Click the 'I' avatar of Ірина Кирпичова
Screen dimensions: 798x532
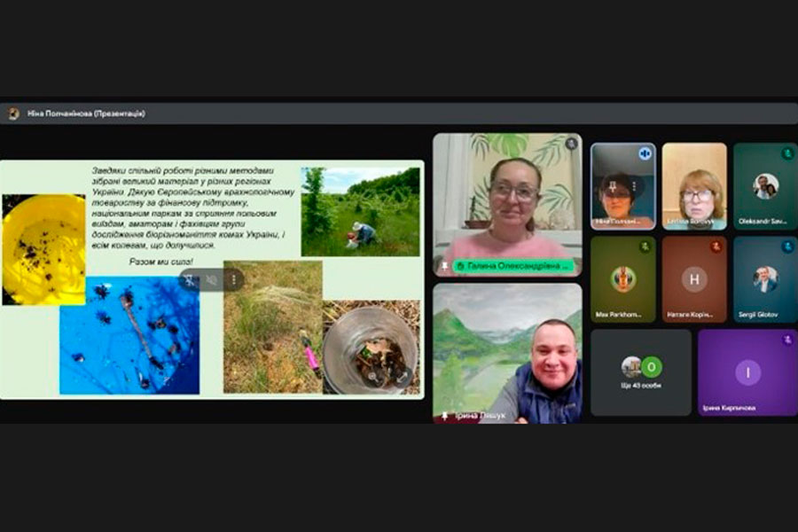click(747, 372)
